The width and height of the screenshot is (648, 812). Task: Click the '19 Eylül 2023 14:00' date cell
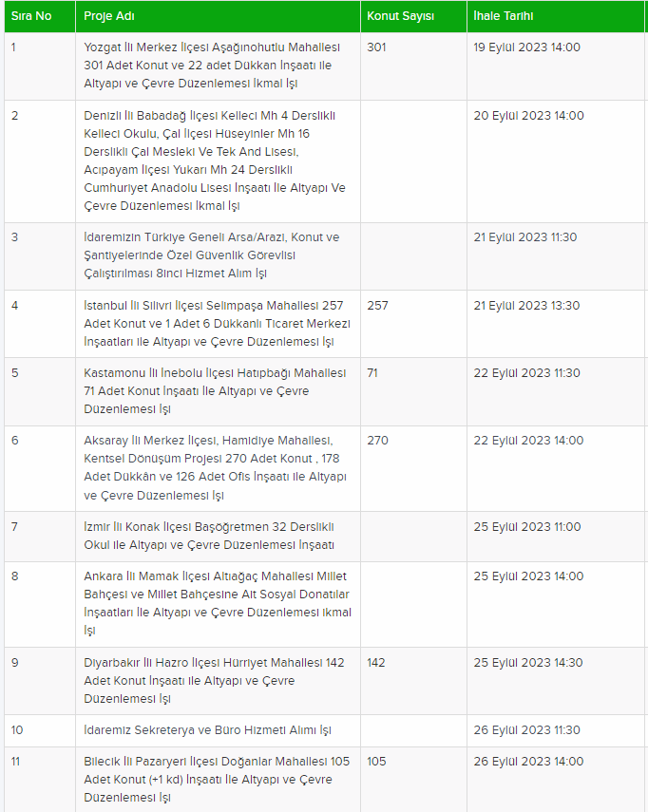click(527, 47)
